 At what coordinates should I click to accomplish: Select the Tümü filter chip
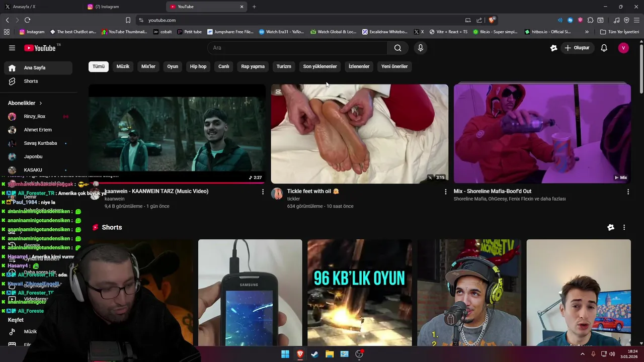point(99,66)
